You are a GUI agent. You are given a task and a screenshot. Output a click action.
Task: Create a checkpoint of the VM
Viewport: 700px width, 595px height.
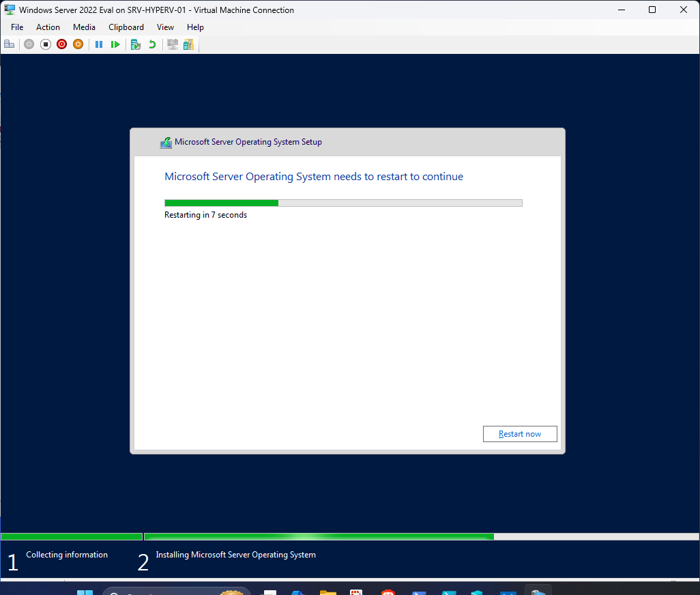pyautogui.click(x=135, y=44)
